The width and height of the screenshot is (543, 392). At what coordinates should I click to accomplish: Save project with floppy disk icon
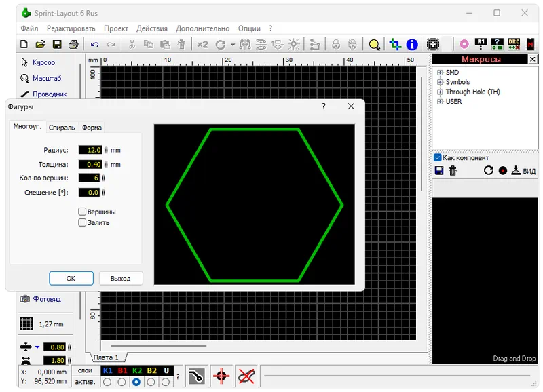[x=57, y=44]
